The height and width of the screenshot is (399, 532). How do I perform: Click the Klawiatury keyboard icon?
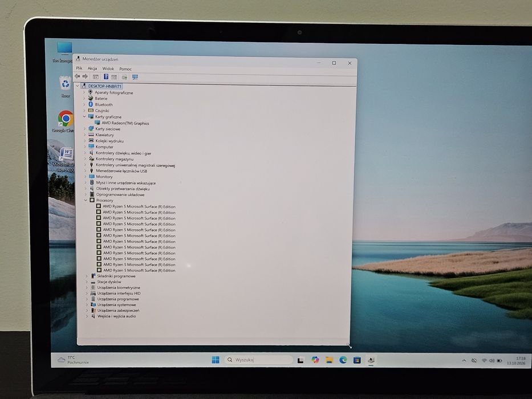[x=91, y=135]
